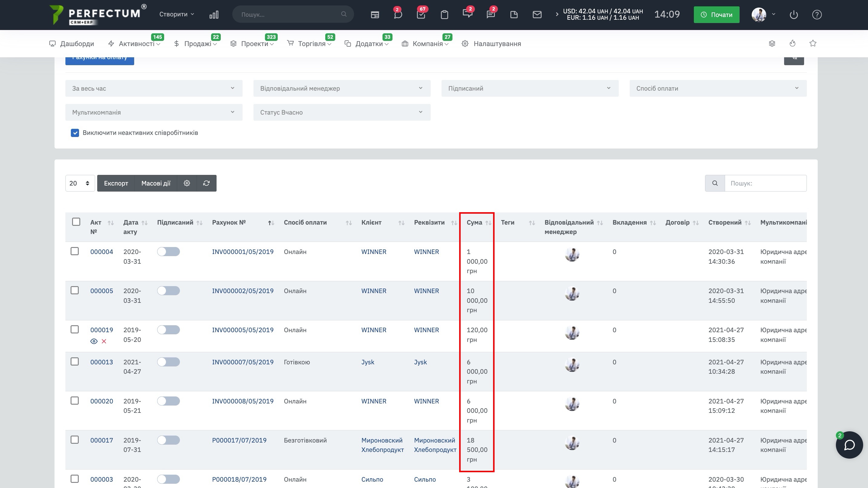The height and width of the screenshot is (488, 868).
Task: Refresh the table with reload icon
Action: coord(206,183)
